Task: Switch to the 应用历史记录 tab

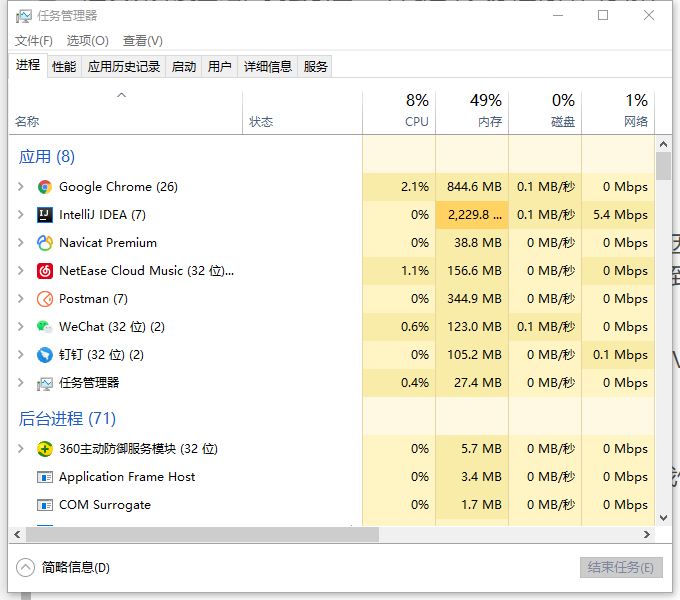Action: coord(124,67)
